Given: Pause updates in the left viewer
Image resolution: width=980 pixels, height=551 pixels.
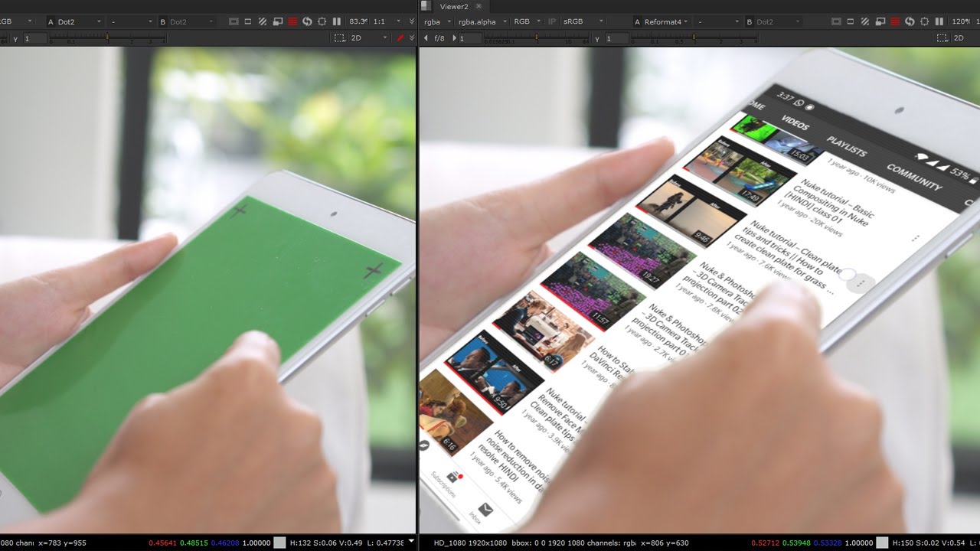Looking at the screenshot, I should click(x=337, y=22).
